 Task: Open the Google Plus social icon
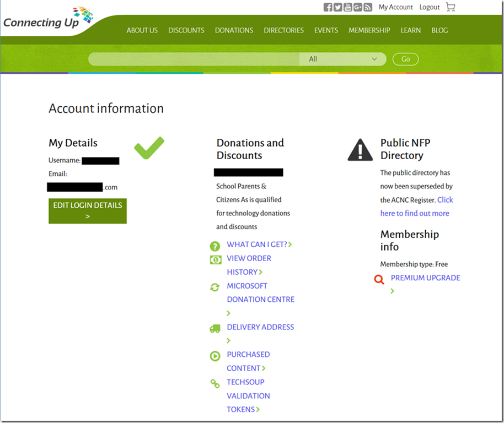click(x=358, y=7)
